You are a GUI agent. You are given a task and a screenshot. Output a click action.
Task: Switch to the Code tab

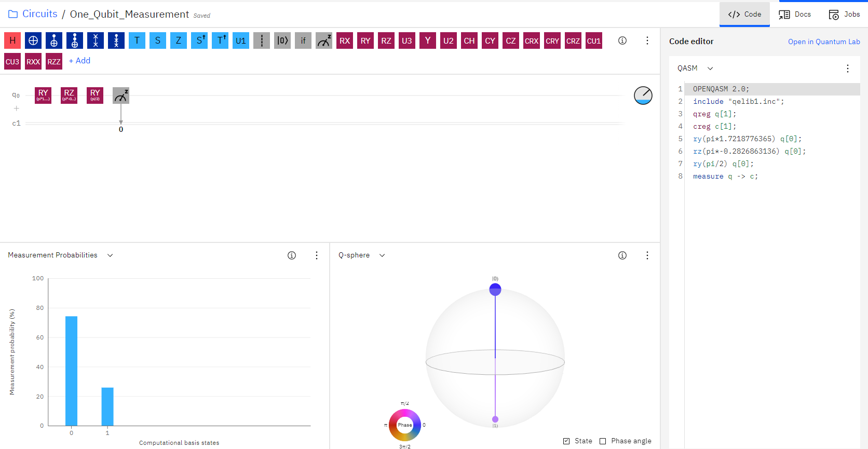point(744,15)
